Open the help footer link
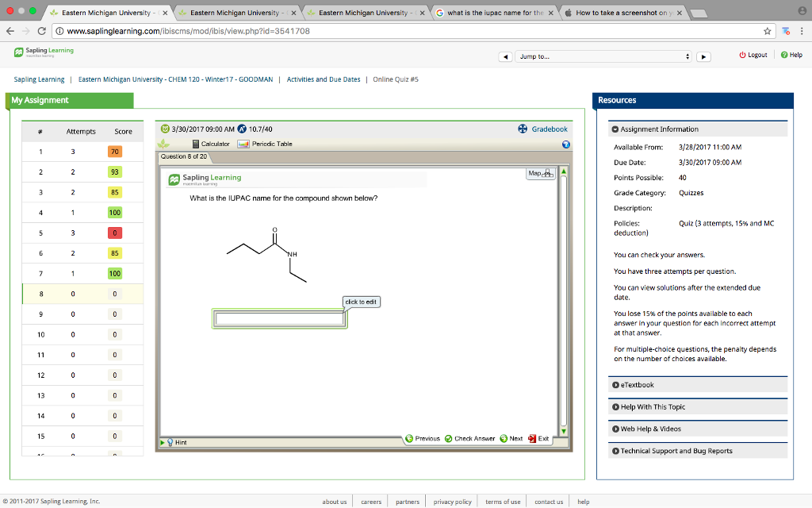Screen dimensions: 812x508 pyautogui.click(x=584, y=502)
